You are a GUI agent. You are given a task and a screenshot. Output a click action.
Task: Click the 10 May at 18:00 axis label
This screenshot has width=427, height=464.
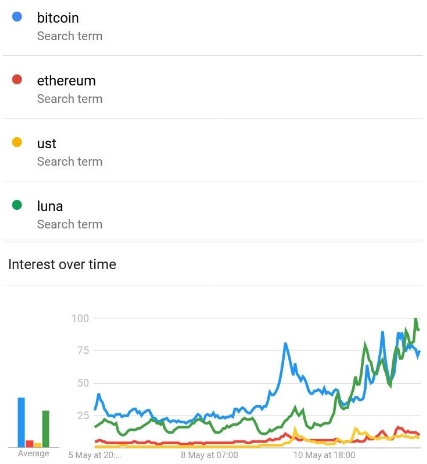324,455
